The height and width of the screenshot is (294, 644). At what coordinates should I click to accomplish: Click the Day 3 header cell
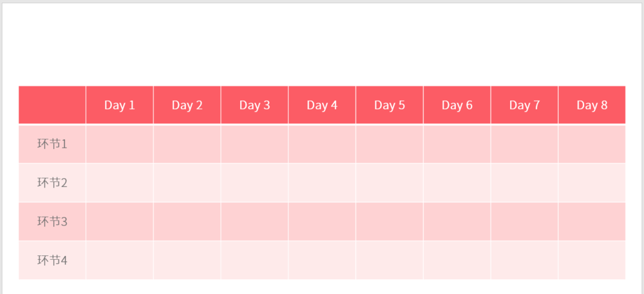tap(254, 105)
